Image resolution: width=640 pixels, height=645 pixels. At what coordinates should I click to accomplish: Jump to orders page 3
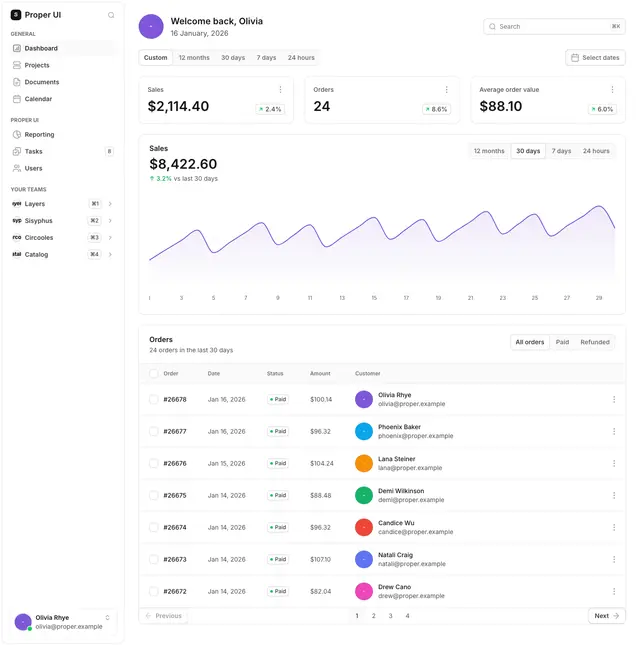pos(390,616)
